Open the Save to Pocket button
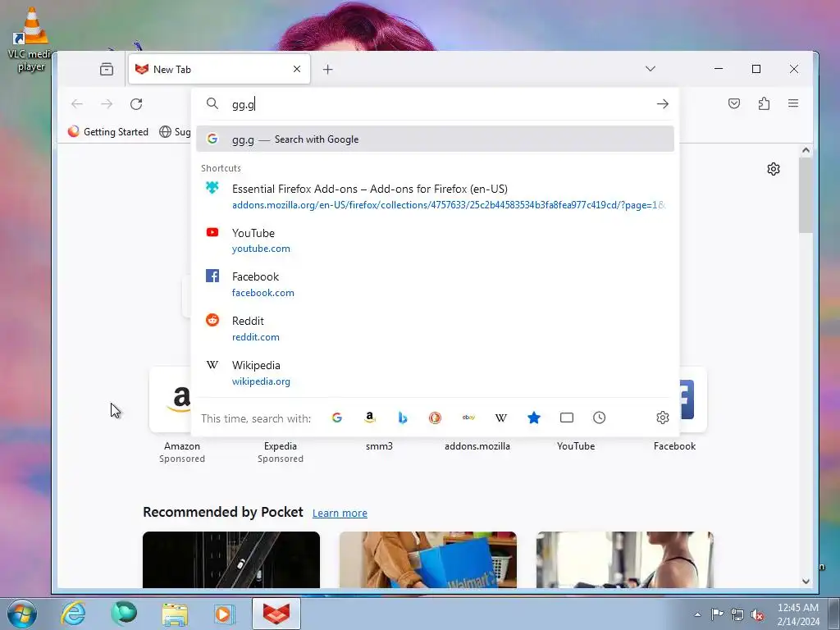 pos(734,103)
